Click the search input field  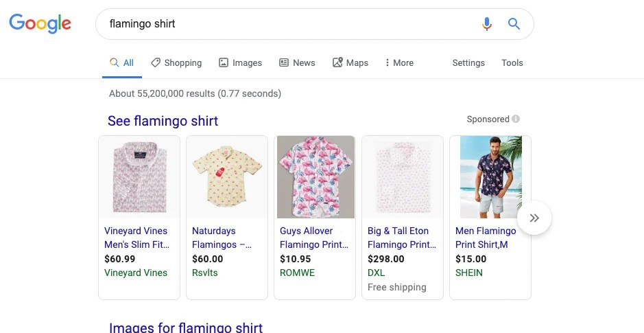click(x=288, y=24)
